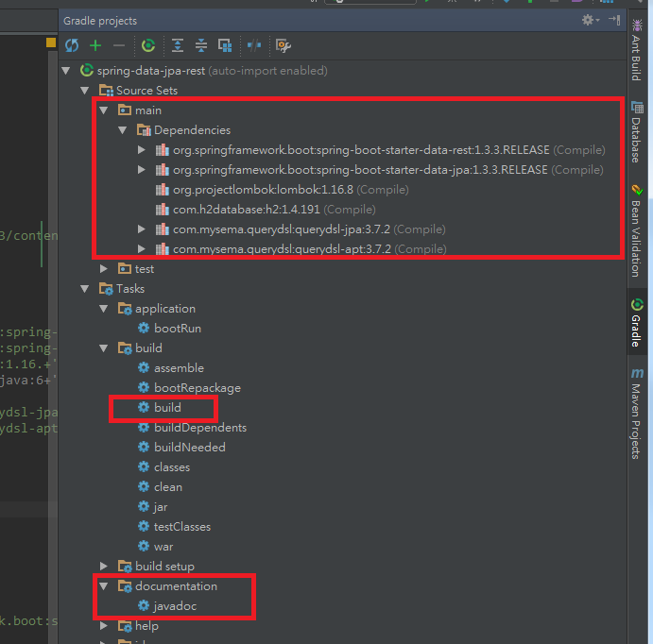
Task: Expand the help task group
Action: coord(104,626)
